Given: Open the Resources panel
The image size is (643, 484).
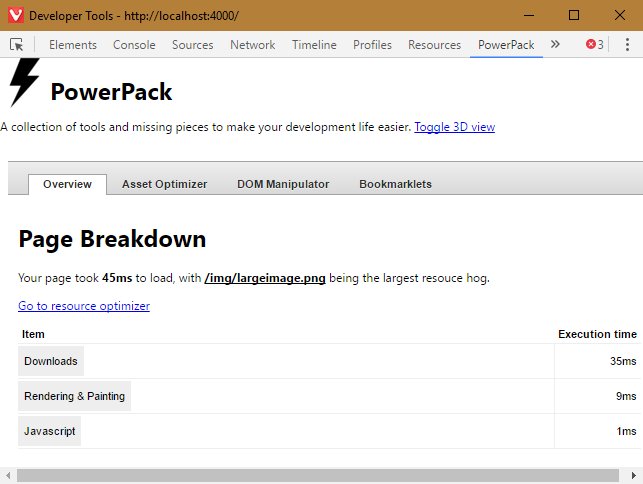Looking at the screenshot, I should click(x=434, y=45).
